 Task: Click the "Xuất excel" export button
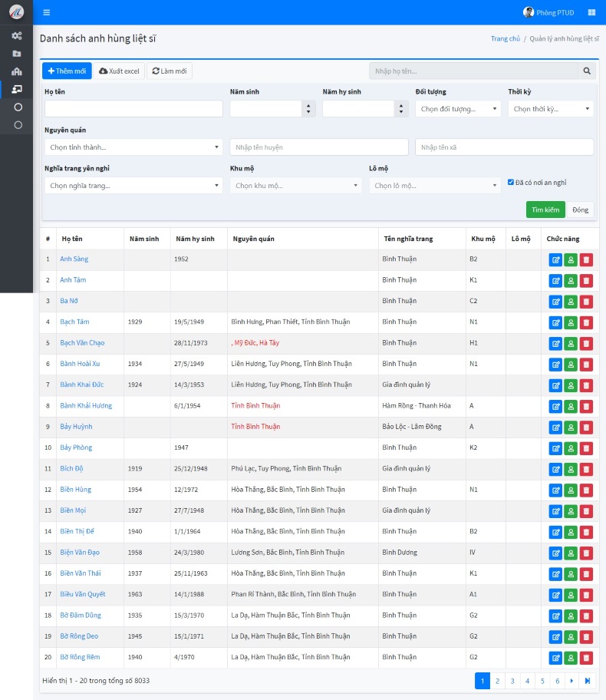point(119,71)
